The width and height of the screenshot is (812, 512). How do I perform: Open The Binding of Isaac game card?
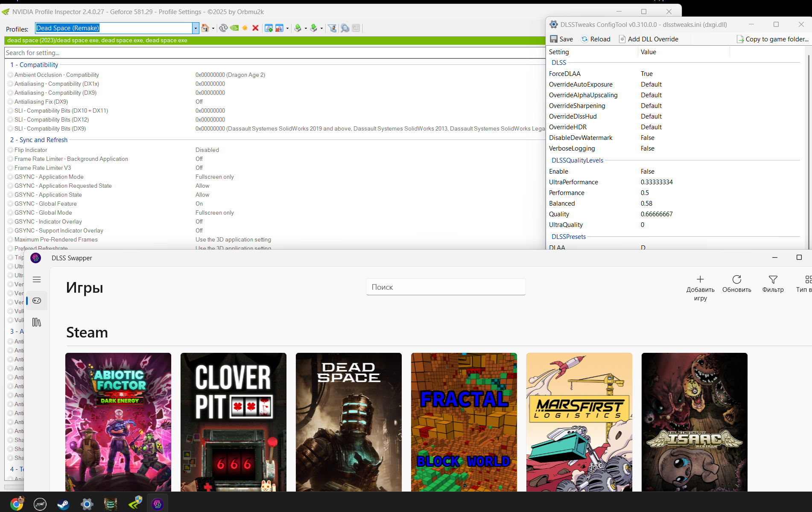pyautogui.click(x=695, y=422)
